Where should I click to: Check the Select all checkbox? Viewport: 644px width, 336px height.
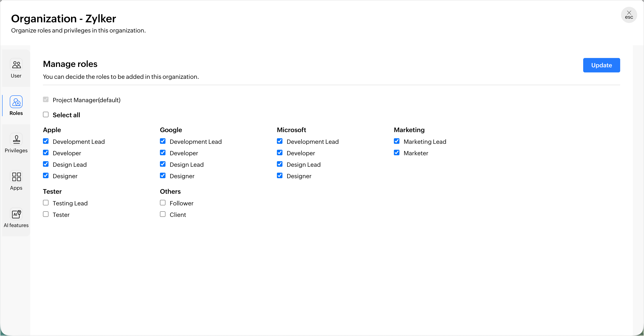(46, 114)
